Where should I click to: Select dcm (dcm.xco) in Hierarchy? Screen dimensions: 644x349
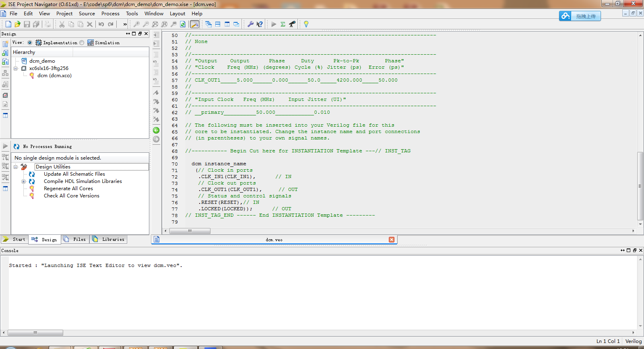point(54,76)
